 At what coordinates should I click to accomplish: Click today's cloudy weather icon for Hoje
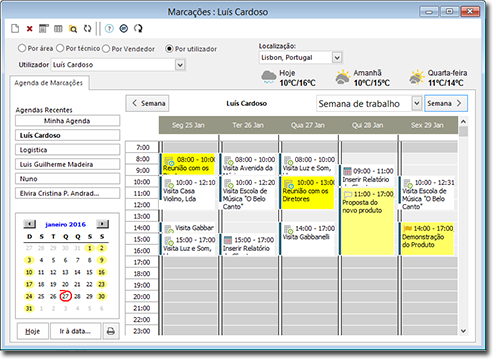(x=269, y=77)
